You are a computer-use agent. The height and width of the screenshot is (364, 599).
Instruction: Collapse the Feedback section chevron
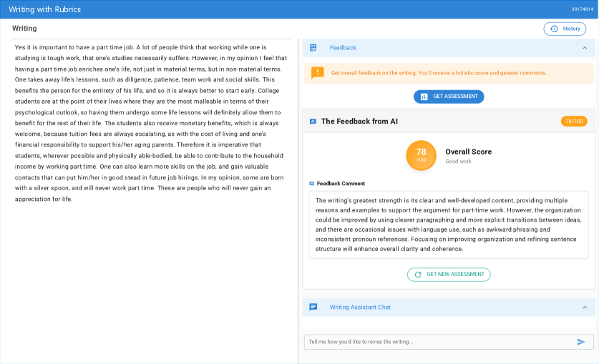[585, 48]
